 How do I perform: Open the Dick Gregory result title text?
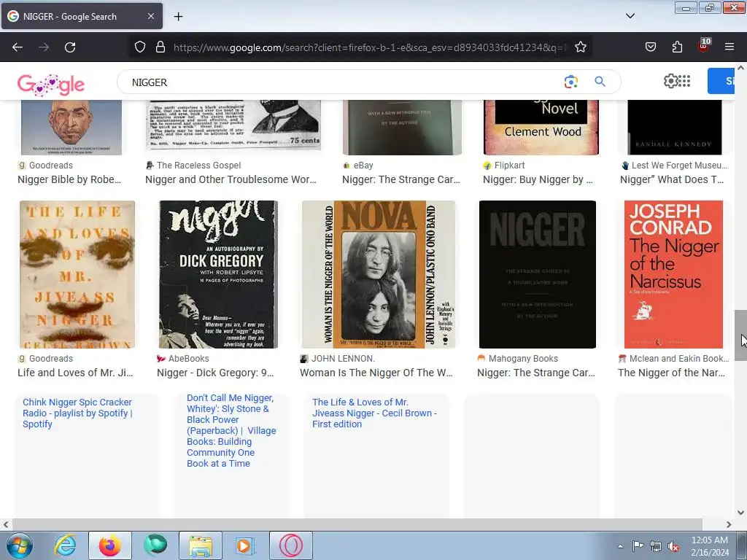(x=215, y=373)
